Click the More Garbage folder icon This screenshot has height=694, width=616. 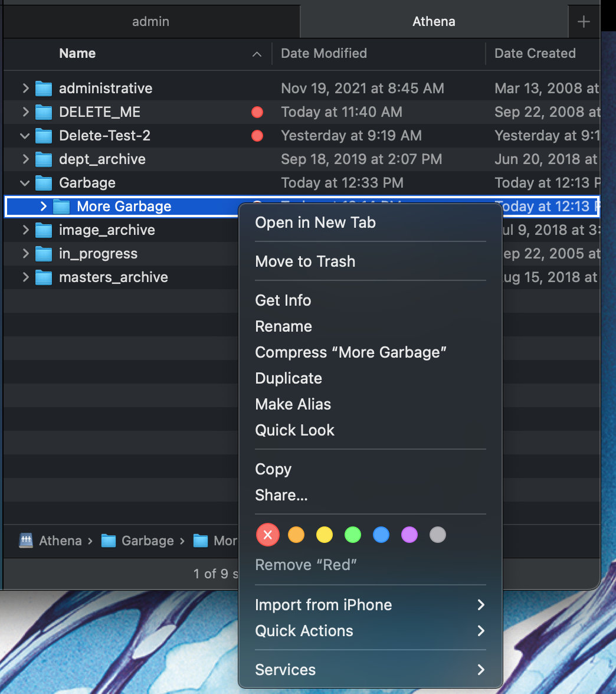point(61,207)
